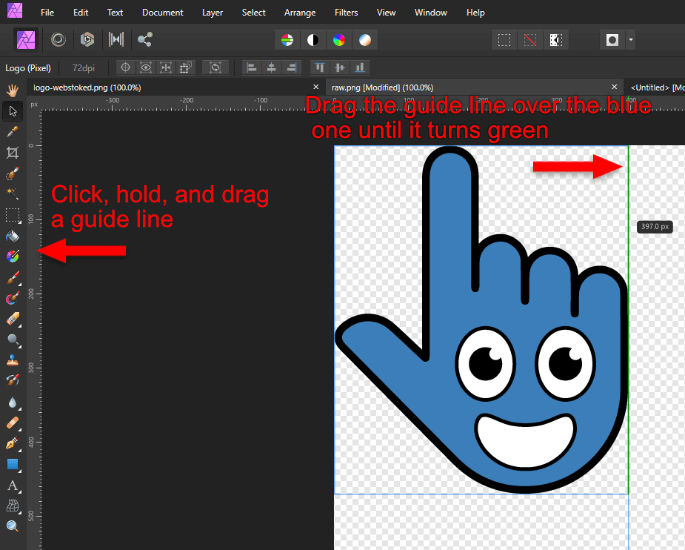The height and width of the screenshot is (550, 685).
Task: Select the Artistic Text tool
Action: [x=13, y=485]
